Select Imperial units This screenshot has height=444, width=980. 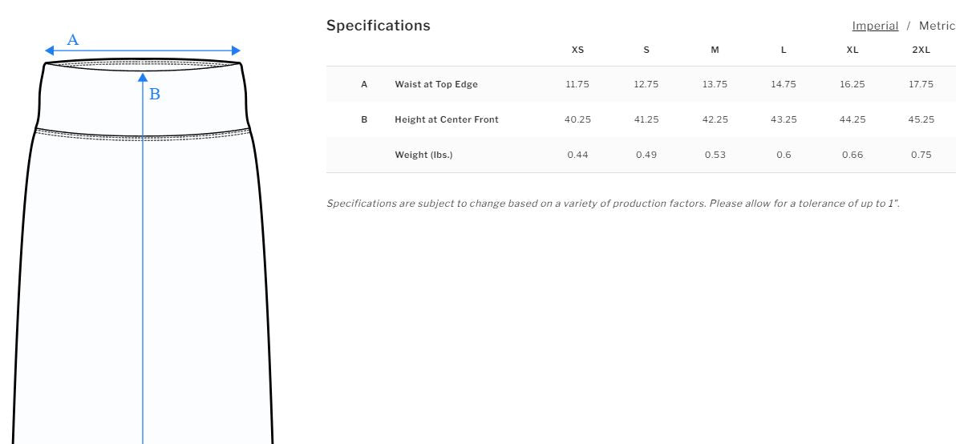[875, 26]
